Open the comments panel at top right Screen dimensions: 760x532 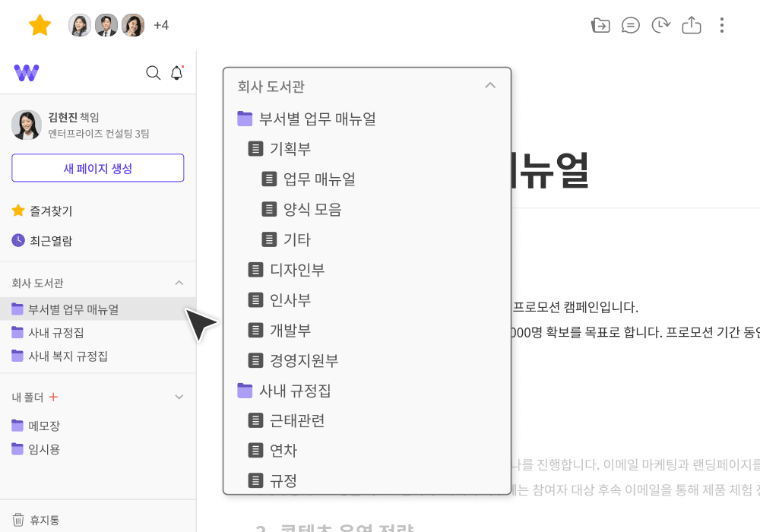(x=631, y=25)
